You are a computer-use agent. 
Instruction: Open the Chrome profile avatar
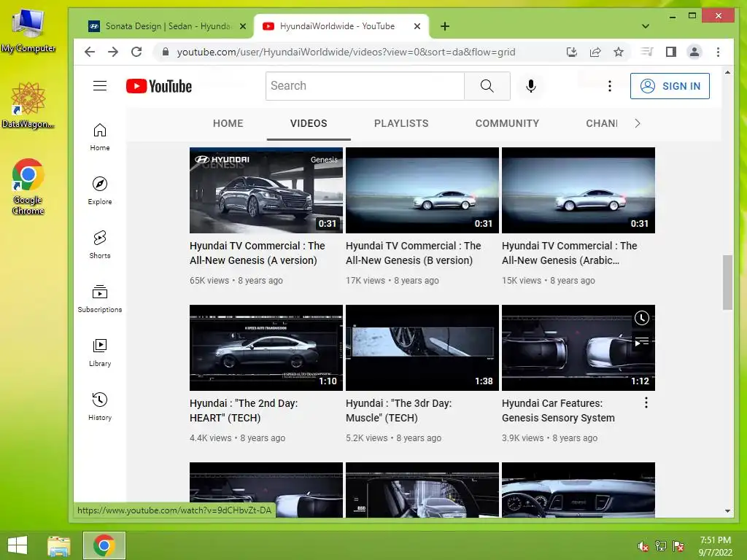pyautogui.click(x=694, y=52)
